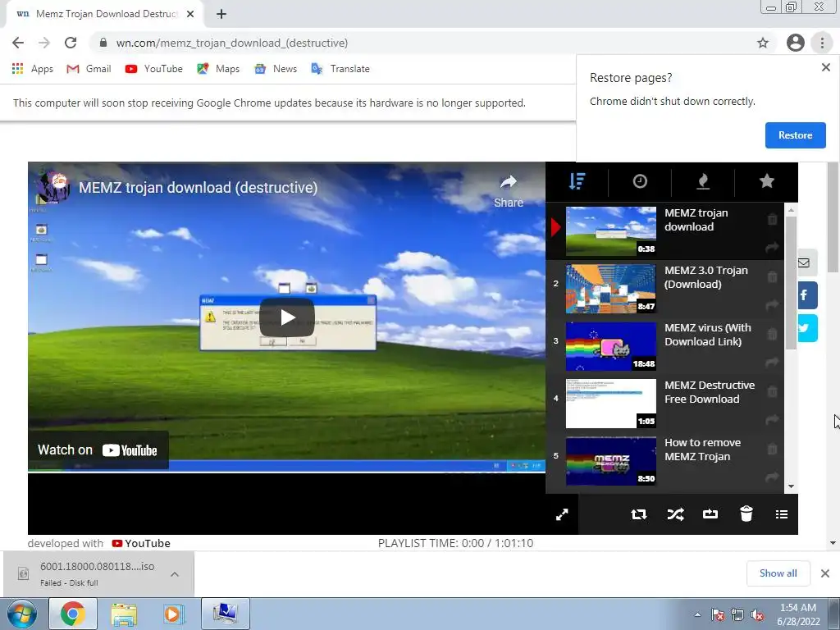The width and height of the screenshot is (840, 630).
Task: Share MEMZ Destructive Free Download item
Action: point(772,420)
